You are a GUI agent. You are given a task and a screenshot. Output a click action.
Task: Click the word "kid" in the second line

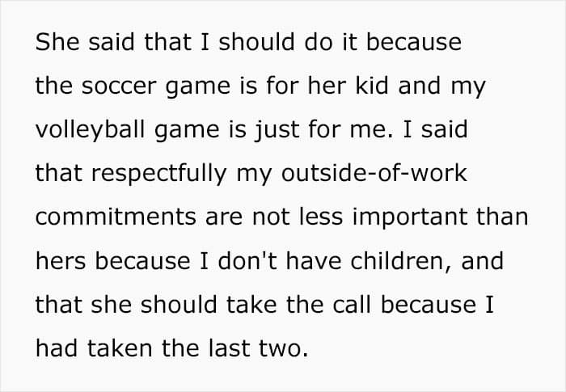tap(372, 86)
